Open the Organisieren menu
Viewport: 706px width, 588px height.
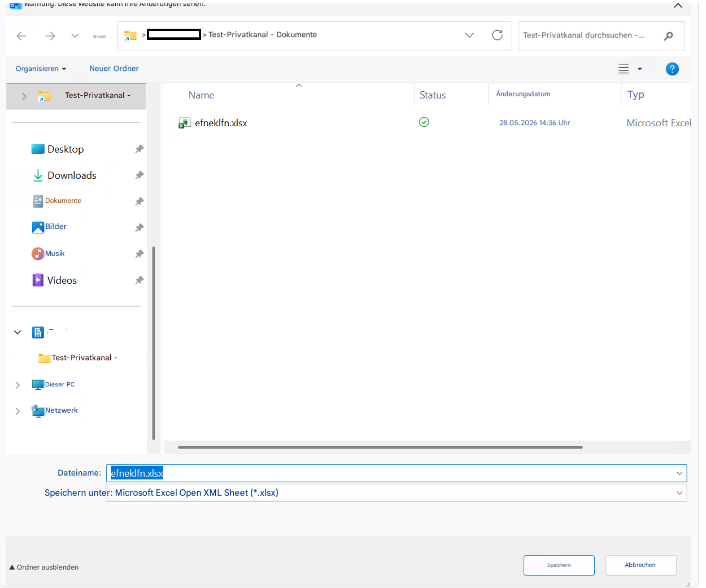[41, 69]
